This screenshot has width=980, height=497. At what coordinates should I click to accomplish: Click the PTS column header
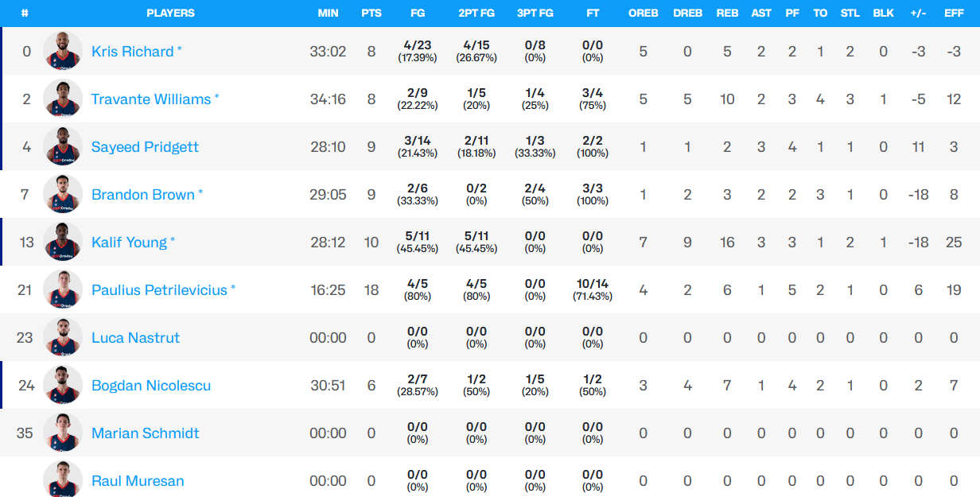[371, 13]
